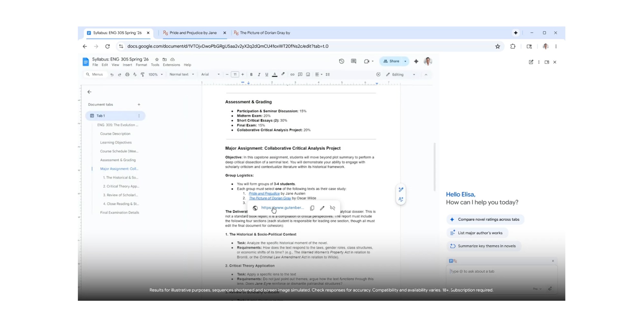Click the insert image toolbar icon
This screenshot has height=322, width=644.
click(x=308, y=74)
